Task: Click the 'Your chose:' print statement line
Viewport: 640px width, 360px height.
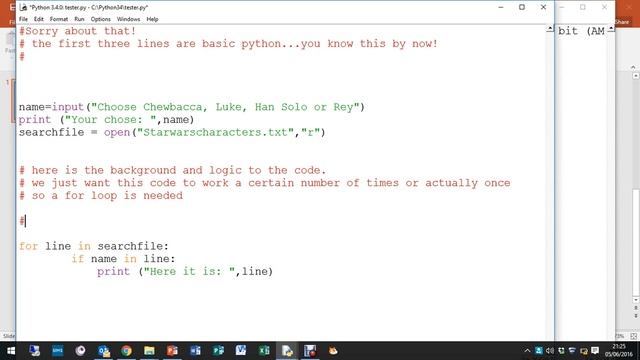Action: pos(107,120)
